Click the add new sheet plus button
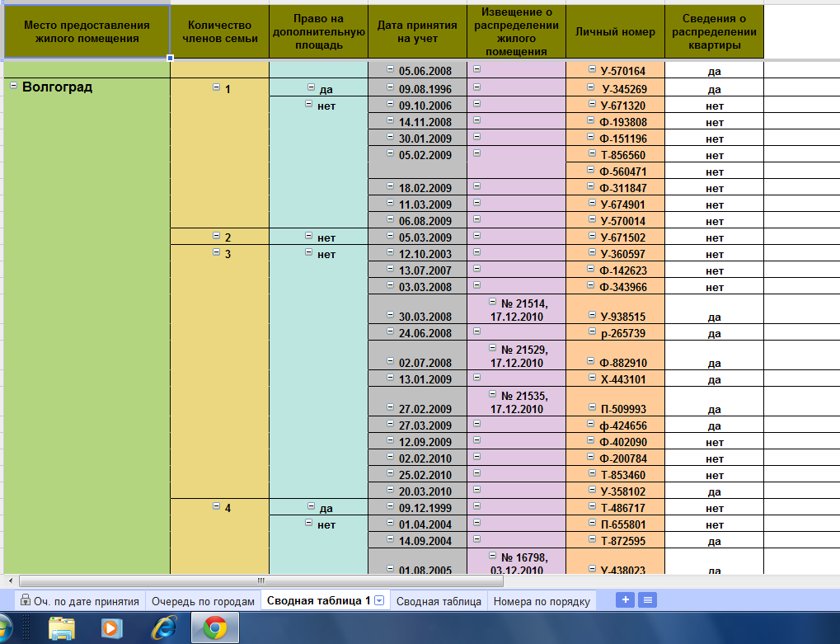 (x=626, y=600)
